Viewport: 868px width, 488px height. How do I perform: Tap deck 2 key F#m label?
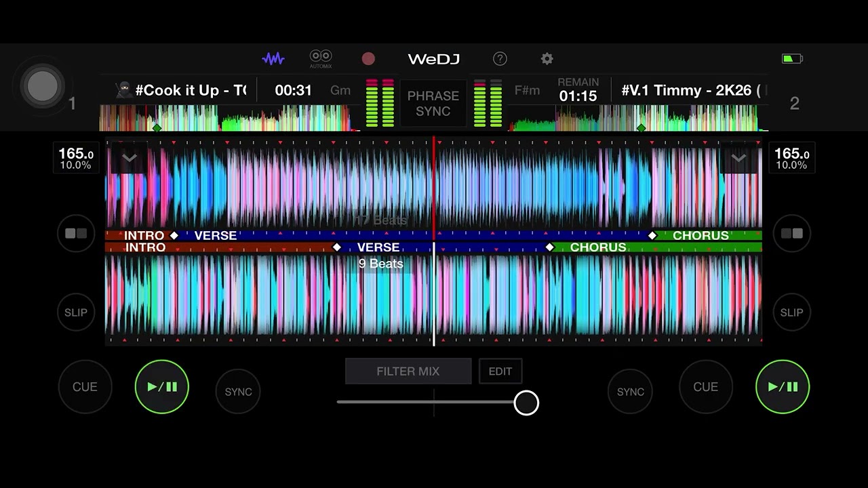pos(527,90)
